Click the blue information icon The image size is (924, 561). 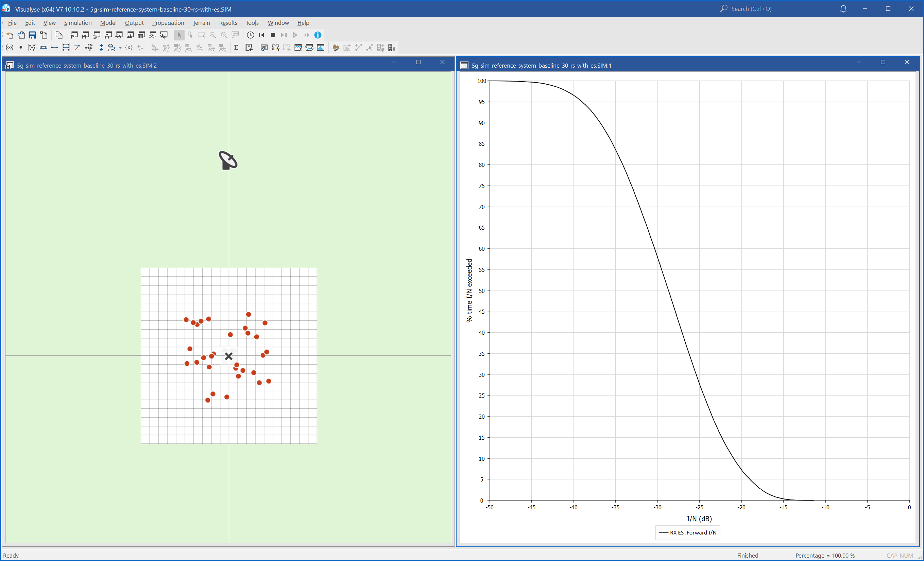(318, 35)
